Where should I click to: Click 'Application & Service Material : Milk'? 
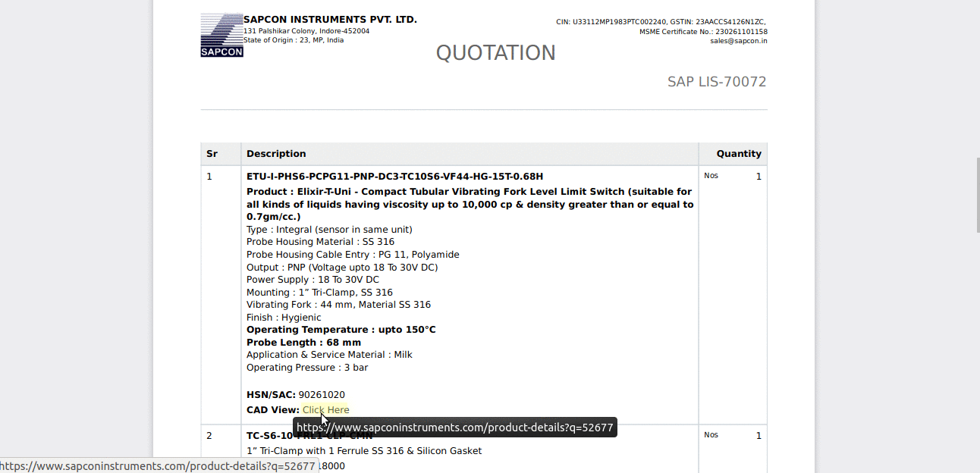[x=329, y=355]
